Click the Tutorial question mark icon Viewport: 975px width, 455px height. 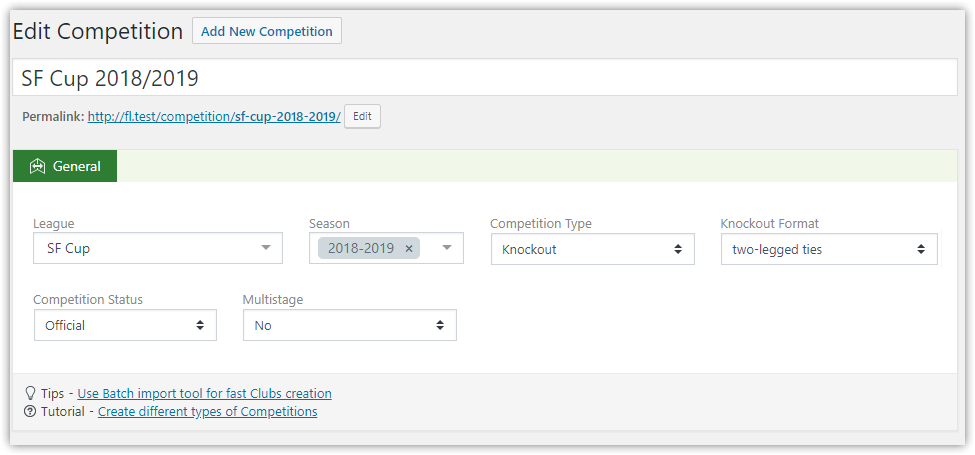[30, 411]
